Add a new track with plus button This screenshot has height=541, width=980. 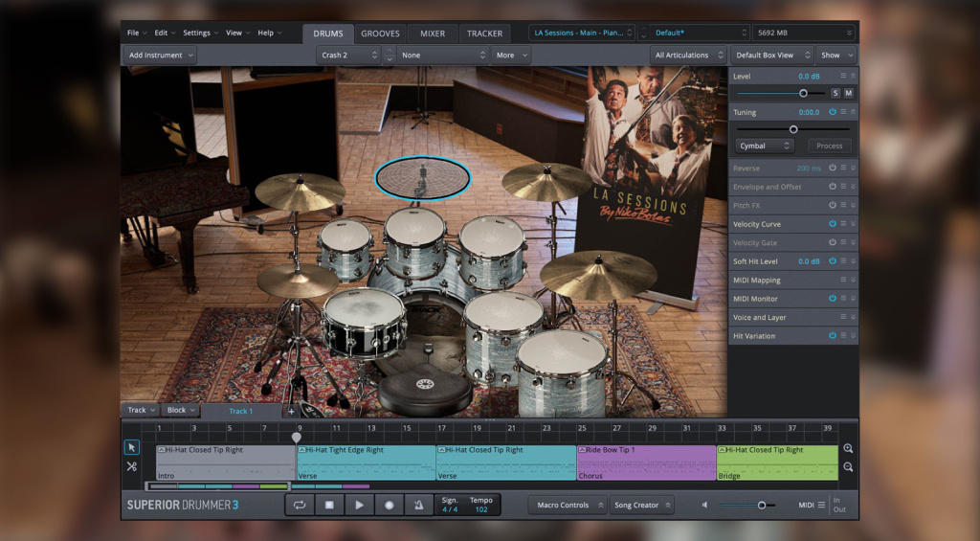[291, 411]
